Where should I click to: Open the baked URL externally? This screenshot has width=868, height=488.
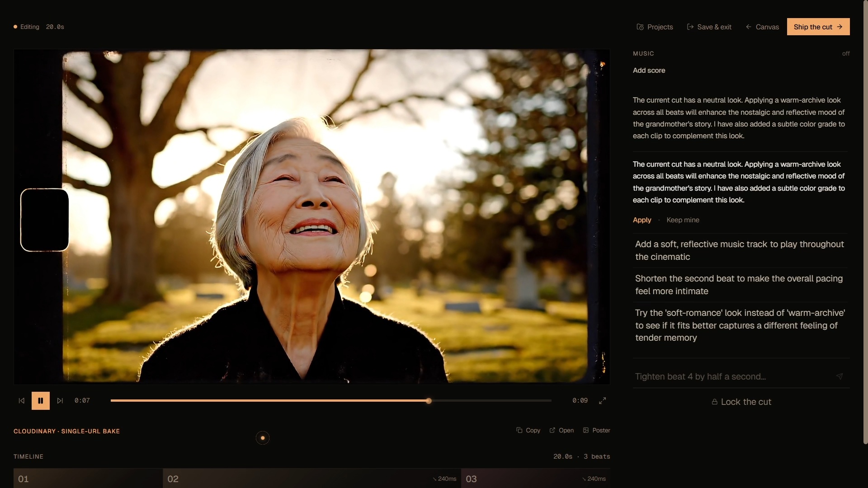[x=561, y=430]
